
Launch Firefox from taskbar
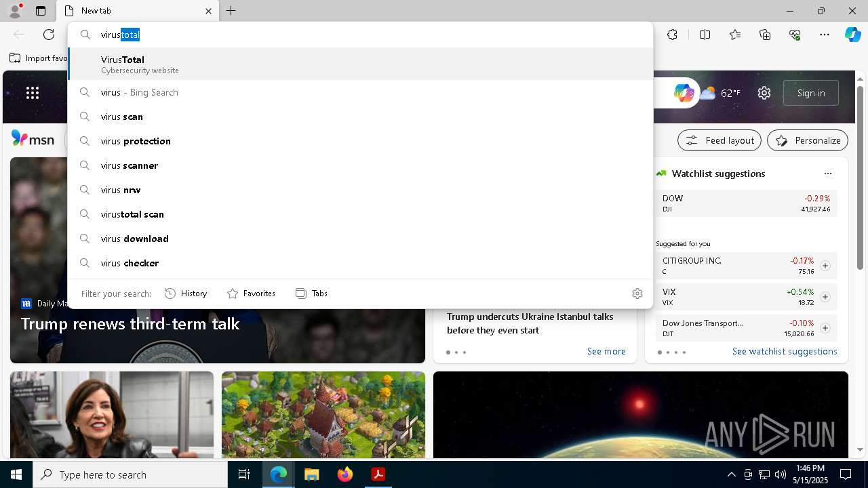(344, 474)
